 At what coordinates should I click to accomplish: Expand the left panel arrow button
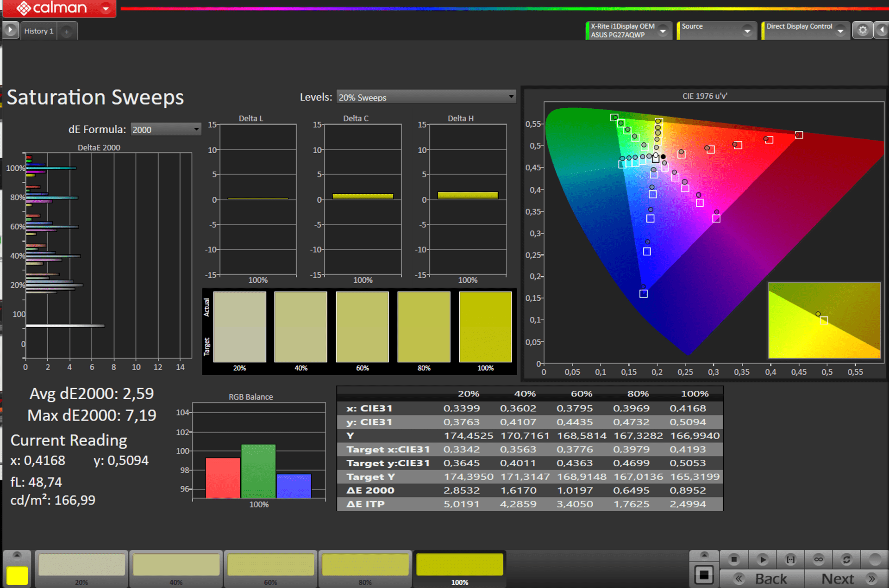[x=10, y=30]
